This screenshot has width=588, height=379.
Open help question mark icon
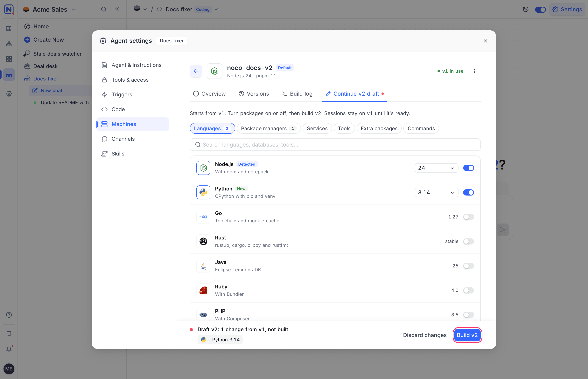tap(9, 315)
